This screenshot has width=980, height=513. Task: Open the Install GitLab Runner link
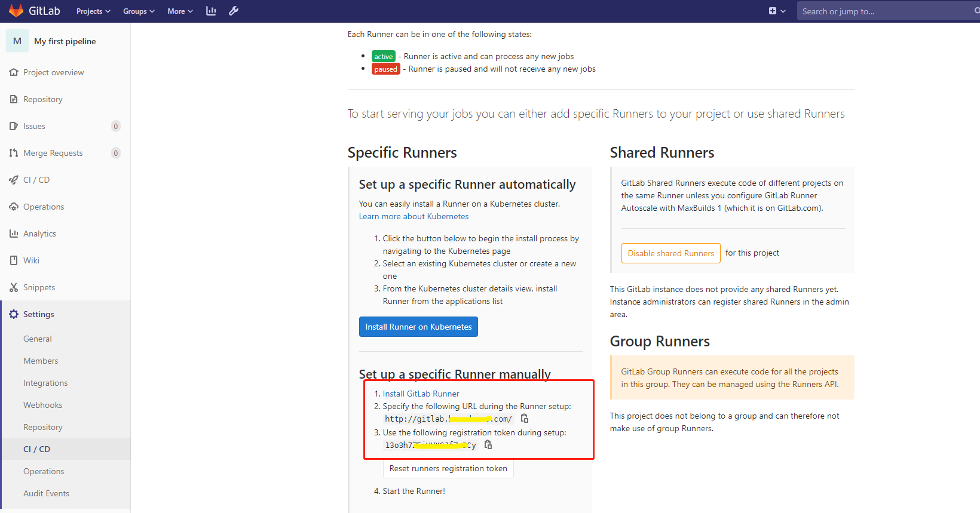(x=421, y=394)
